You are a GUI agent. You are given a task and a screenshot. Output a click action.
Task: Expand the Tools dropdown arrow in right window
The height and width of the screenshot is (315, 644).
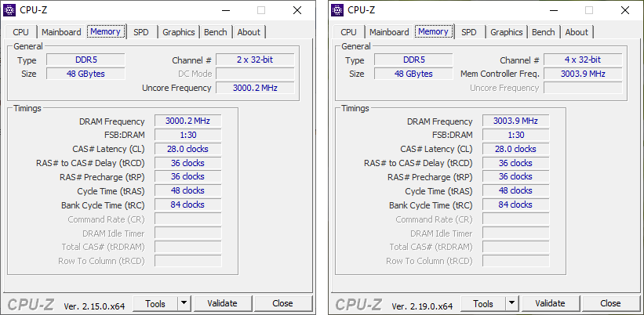[511, 303]
